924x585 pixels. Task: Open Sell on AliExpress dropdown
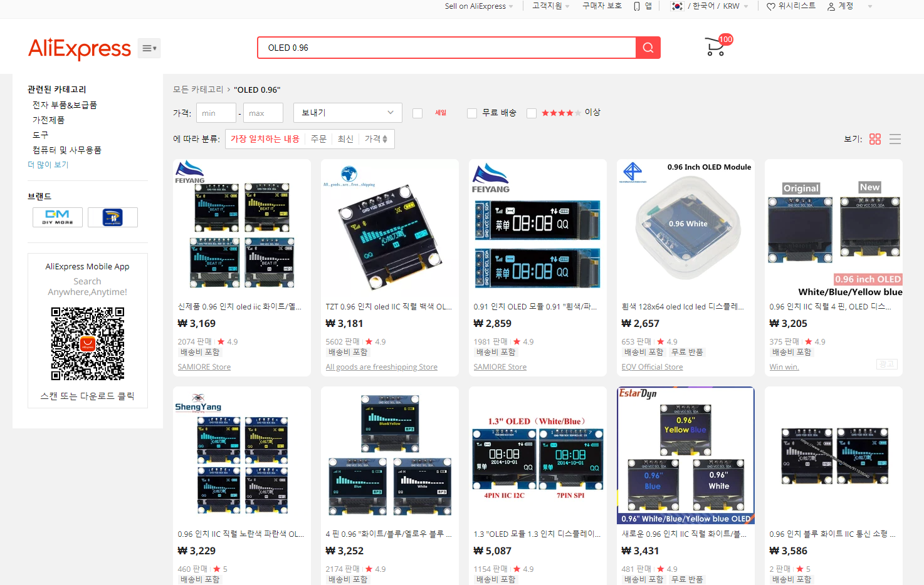pyautogui.click(x=479, y=6)
